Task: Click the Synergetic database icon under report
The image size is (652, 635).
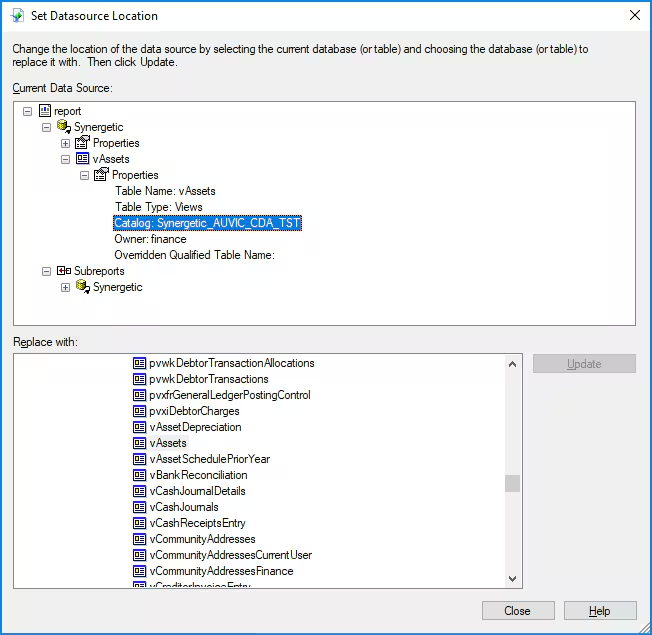Action: (x=64, y=126)
